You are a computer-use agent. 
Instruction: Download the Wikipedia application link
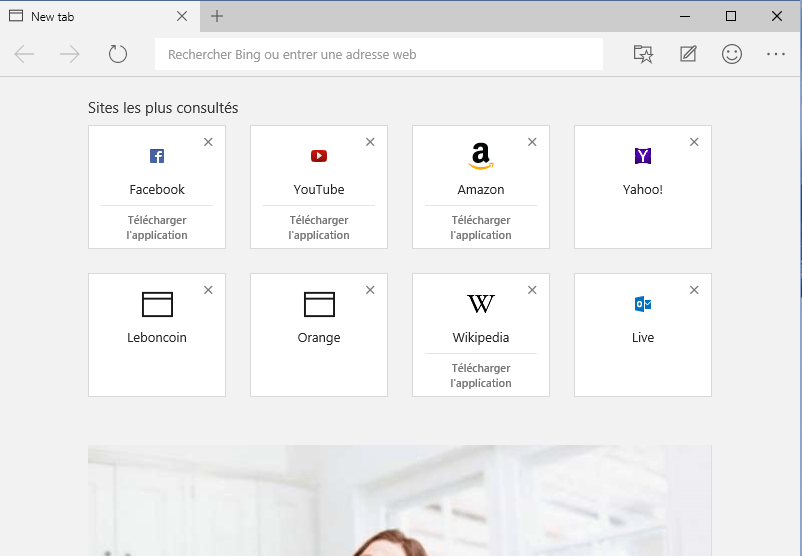(x=481, y=375)
